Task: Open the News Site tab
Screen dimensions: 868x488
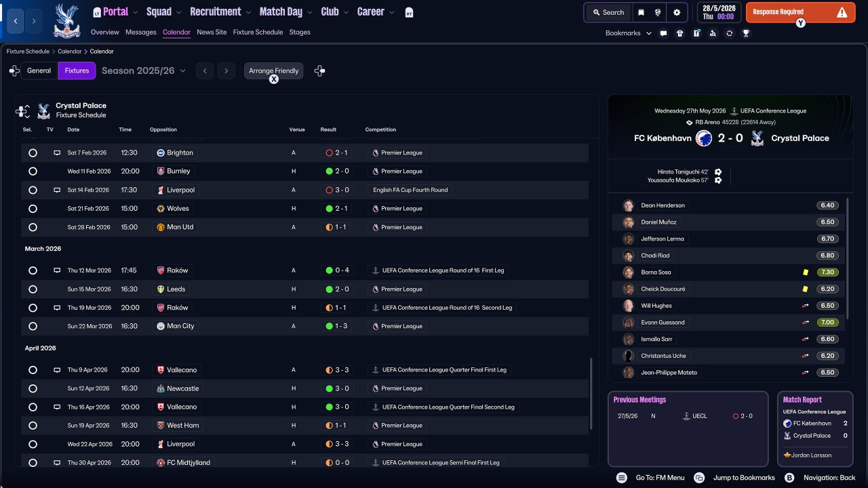Action: pyautogui.click(x=212, y=33)
